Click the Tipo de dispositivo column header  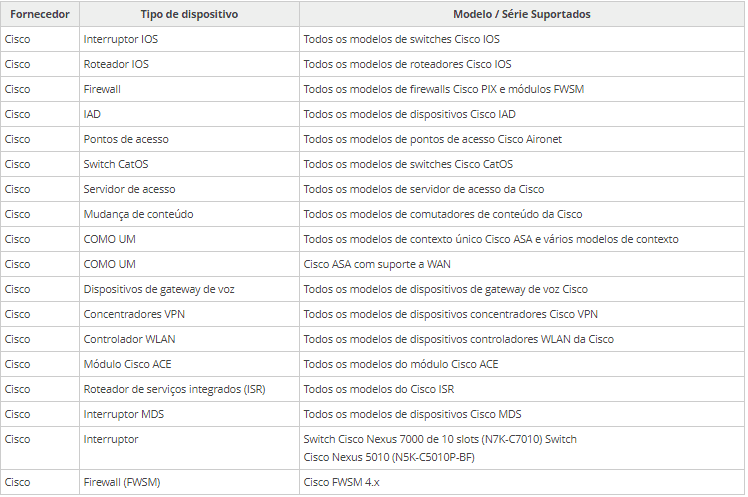(x=188, y=15)
